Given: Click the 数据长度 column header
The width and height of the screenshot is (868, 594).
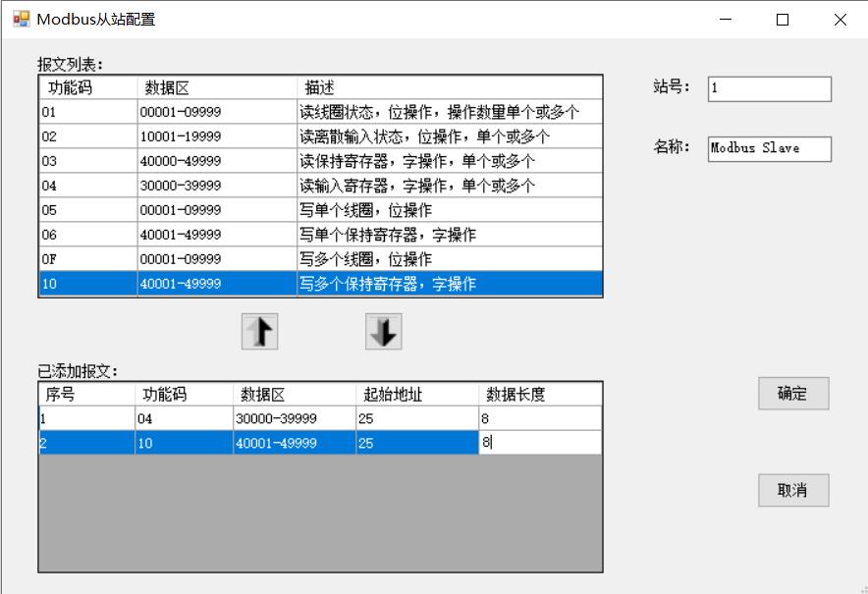Looking at the screenshot, I should (540, 394).
